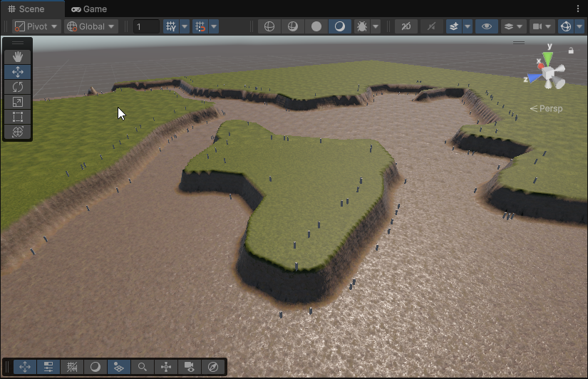Toggle scene audio mute button
The image size is (588, 379).
[431, 26]
